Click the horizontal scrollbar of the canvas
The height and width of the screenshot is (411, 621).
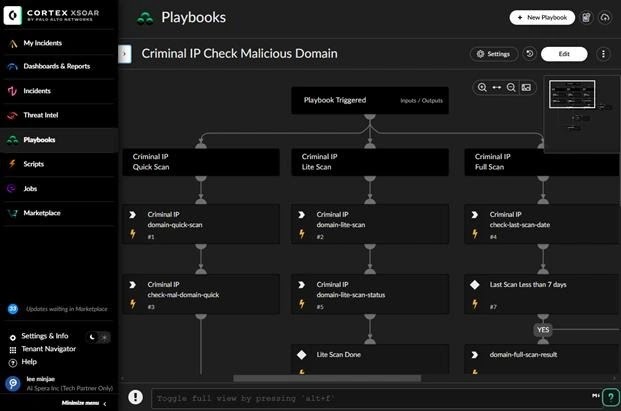327,378
